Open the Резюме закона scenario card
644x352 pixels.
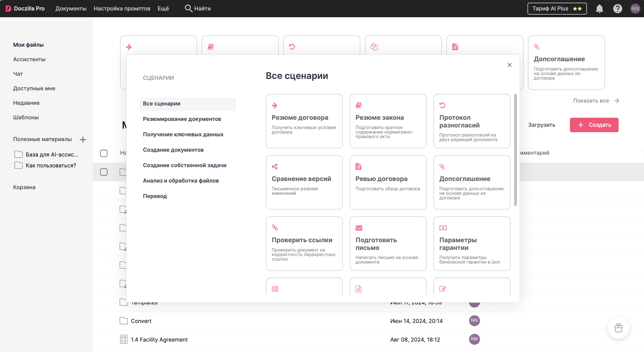click(x=388, y=121)
